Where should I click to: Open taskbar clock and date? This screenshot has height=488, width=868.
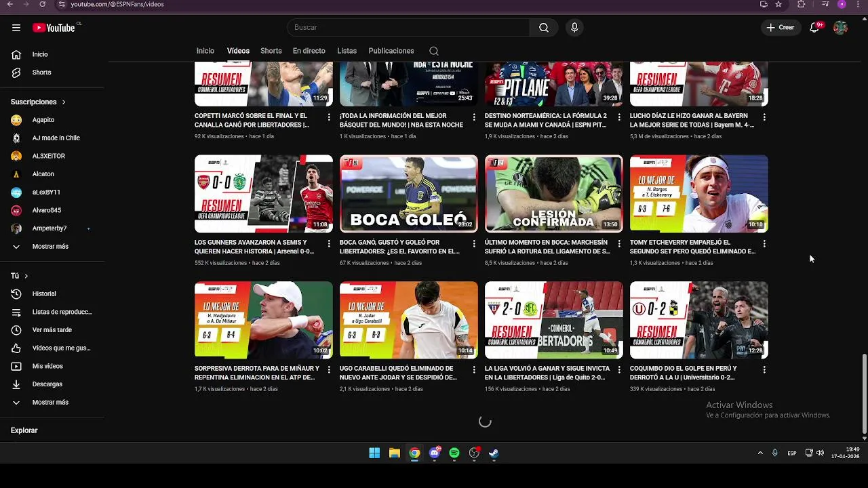point(846,453)
